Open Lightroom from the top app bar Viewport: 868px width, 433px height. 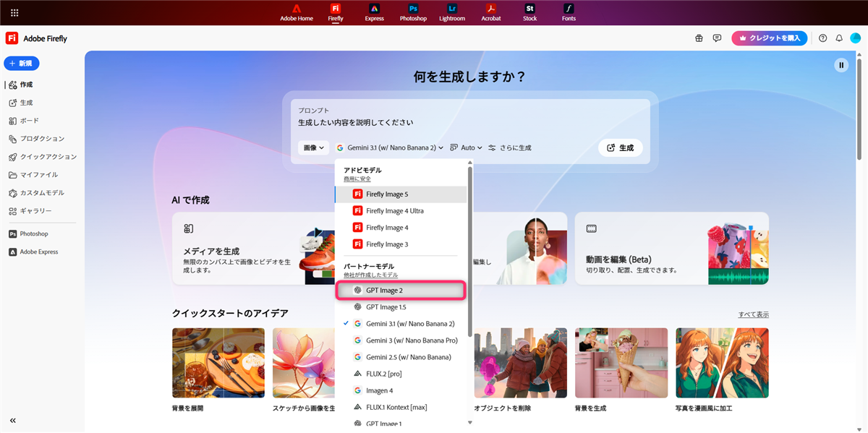pyautogui.click(x=452, y=12)
